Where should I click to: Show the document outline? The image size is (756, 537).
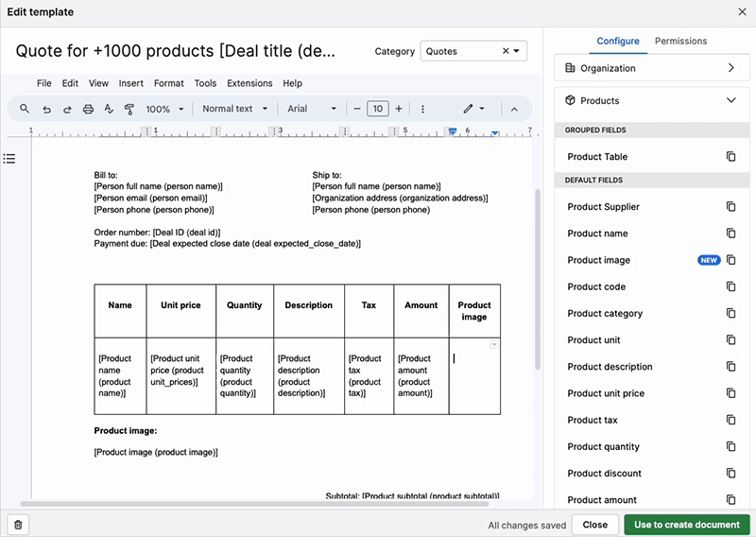coord(9,158)
